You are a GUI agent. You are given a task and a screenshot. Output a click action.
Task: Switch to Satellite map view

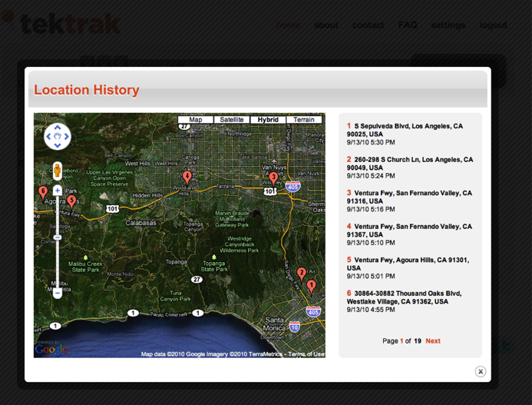tap(231, 120)
